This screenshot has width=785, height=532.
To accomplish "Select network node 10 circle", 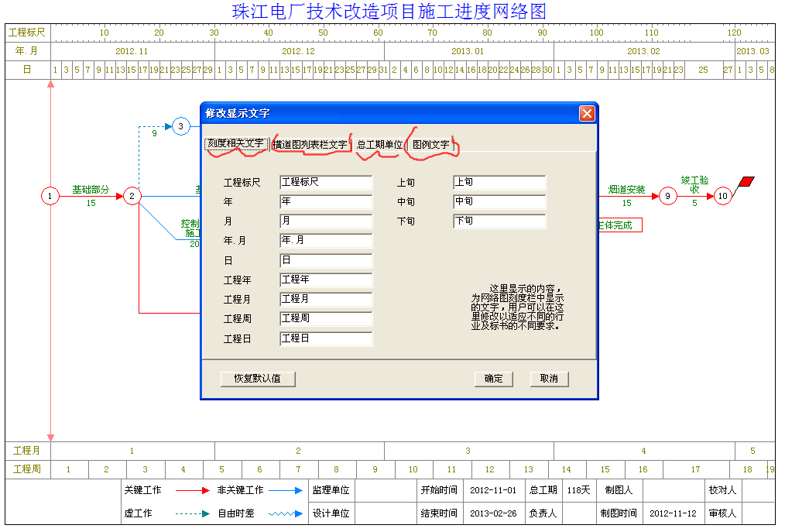I will click(x=723, y=196).
